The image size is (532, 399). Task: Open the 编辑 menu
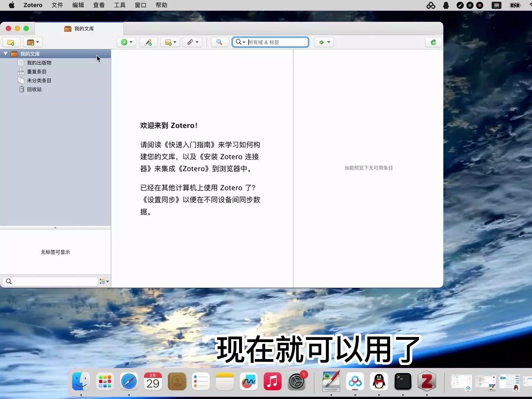tap(78, 5)
